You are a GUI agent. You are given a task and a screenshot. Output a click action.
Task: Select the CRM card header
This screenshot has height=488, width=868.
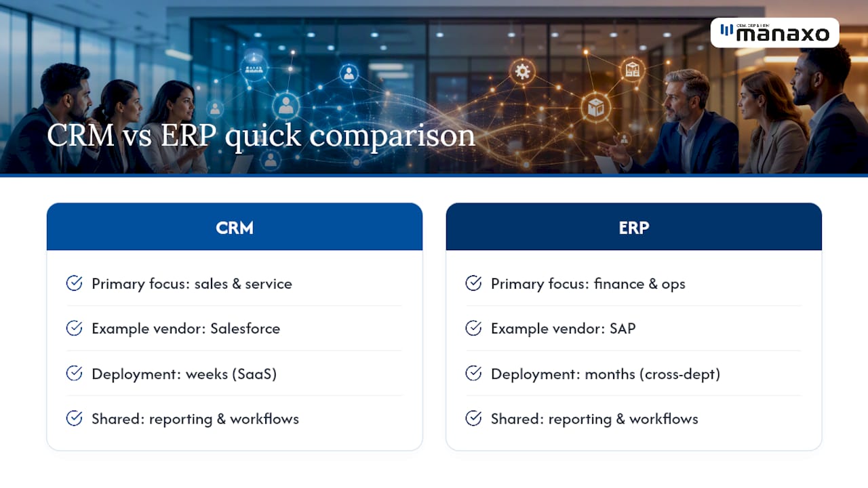235,227
